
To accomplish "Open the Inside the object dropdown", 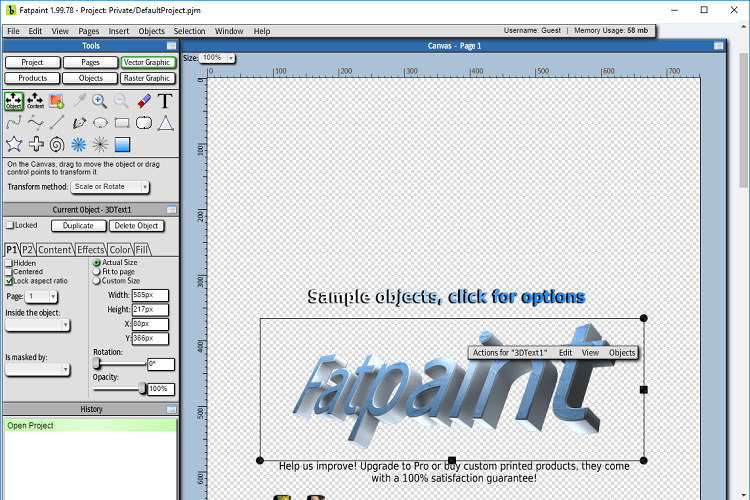I will pos(38,325).
